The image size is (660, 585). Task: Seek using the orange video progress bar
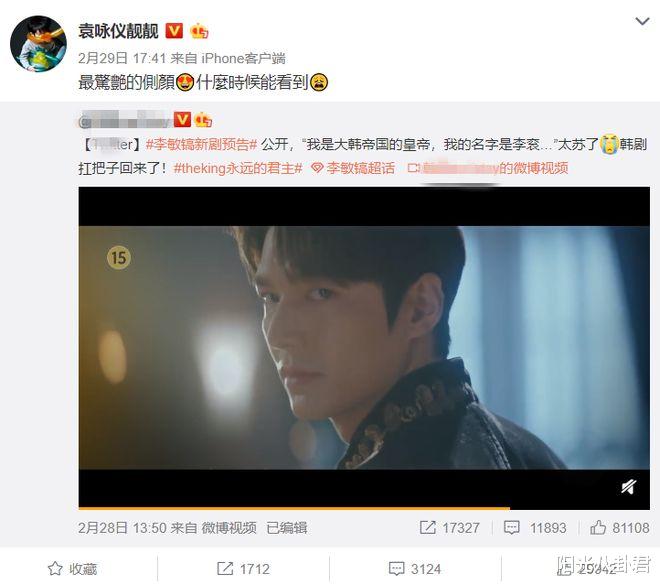[364, 508]
